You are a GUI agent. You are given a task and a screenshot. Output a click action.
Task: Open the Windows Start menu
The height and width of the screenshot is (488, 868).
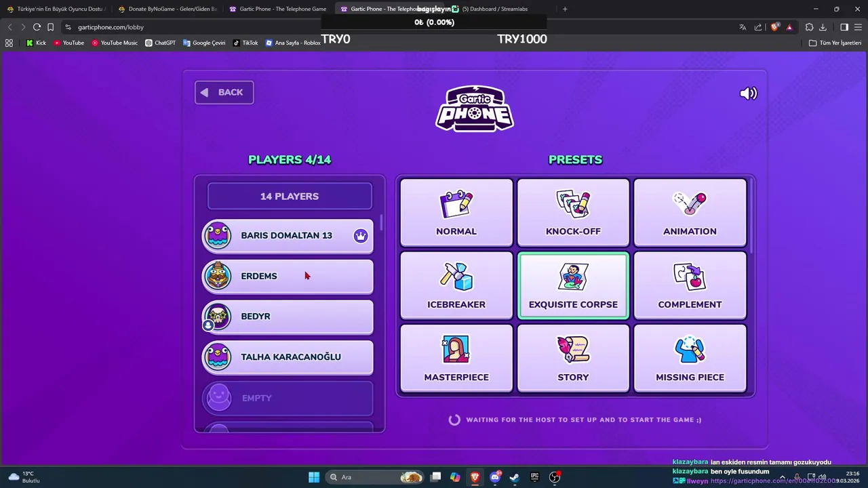(314, 477)
